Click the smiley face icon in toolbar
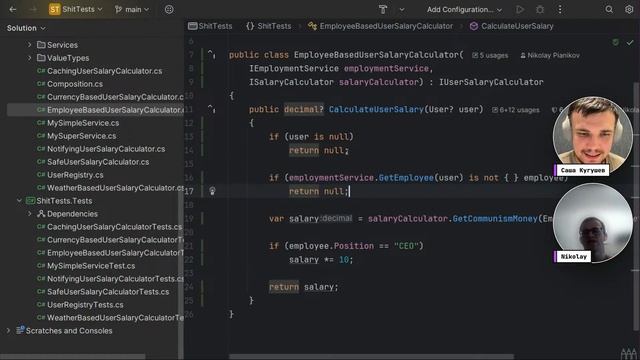640x360 pixels. point(169,9)
